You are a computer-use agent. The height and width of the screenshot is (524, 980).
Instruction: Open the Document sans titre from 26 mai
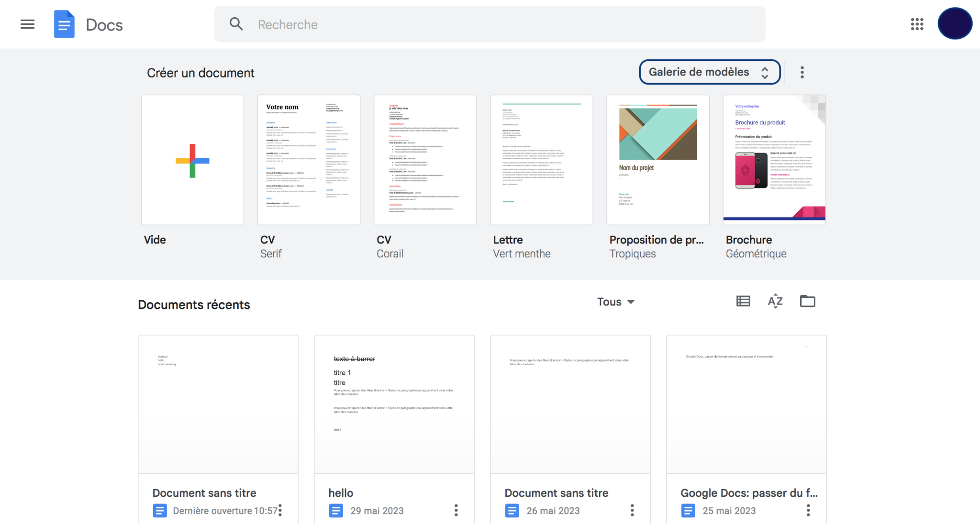point(570,404)
